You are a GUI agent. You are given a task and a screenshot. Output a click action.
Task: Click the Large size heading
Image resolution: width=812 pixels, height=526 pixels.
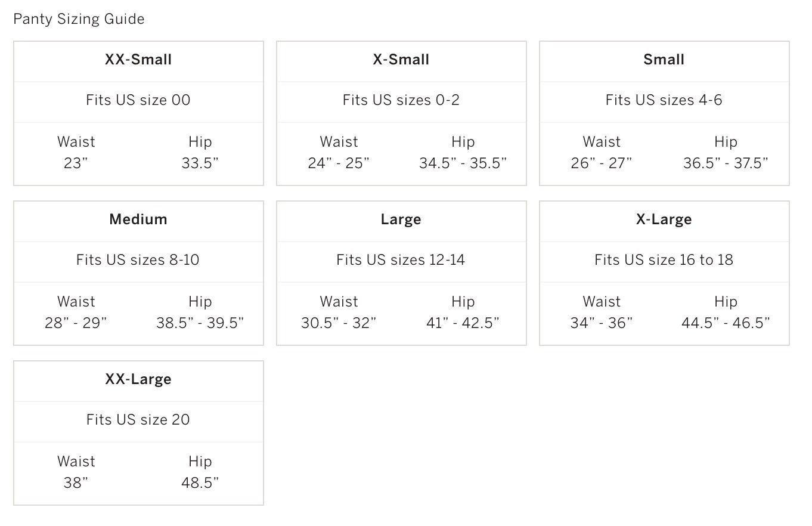click(401, 219)
